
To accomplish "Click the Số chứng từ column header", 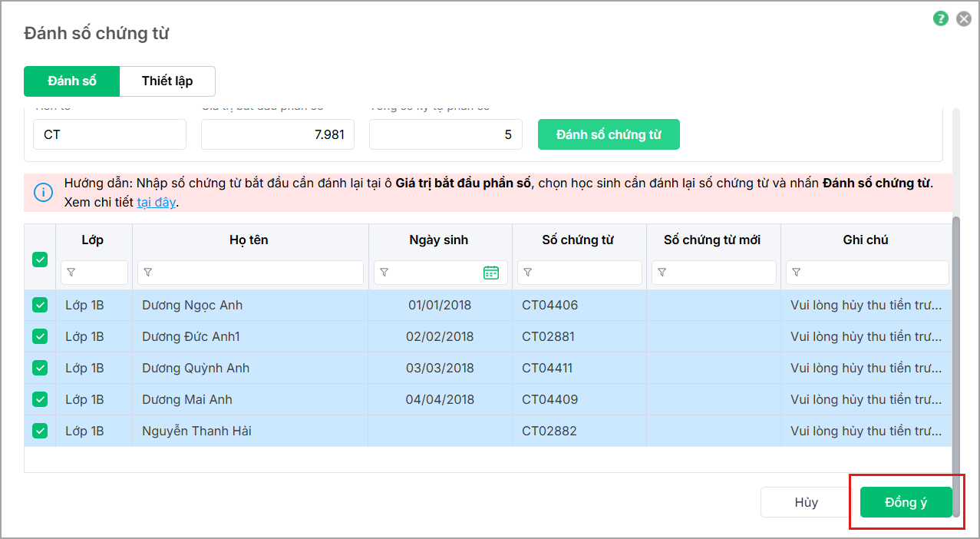I will pos(578,240).
